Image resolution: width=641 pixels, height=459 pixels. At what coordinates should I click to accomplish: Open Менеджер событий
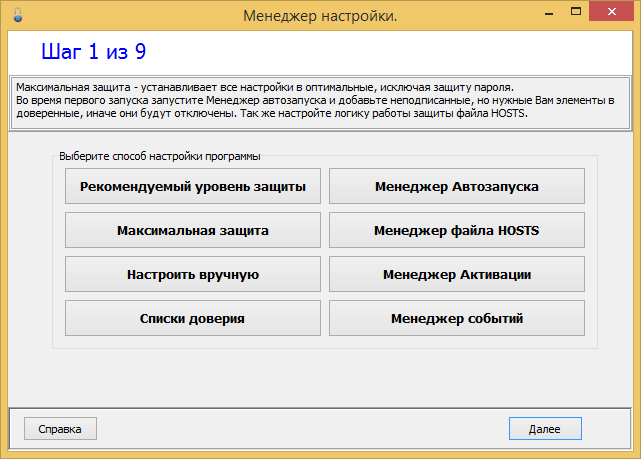click(x=457, y=318)
